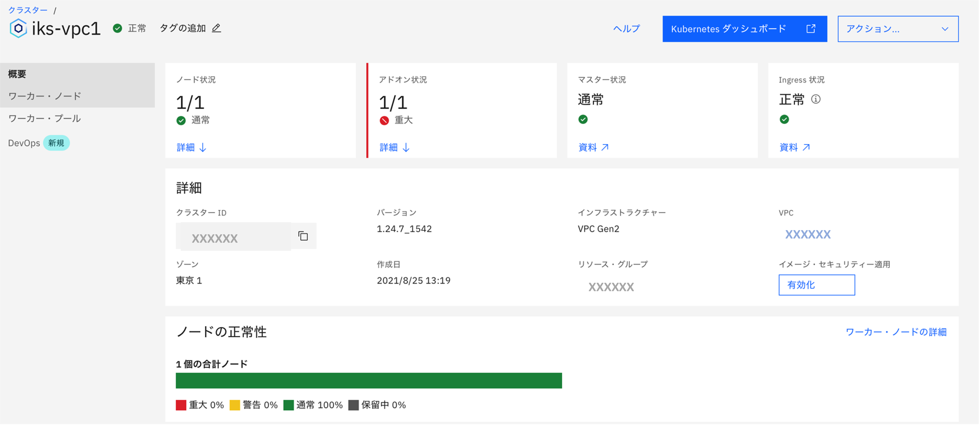Select ワーカー・プール in the sidebar

click(45, 119)
